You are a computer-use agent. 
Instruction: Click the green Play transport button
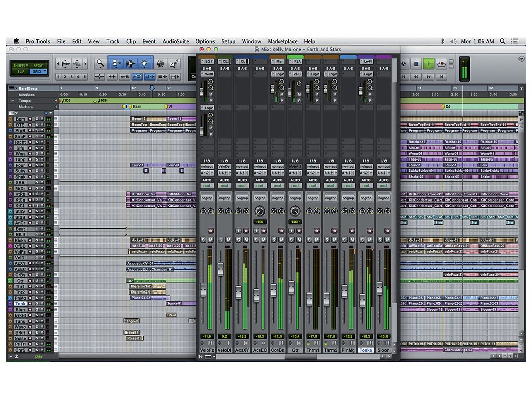(429, 64)
